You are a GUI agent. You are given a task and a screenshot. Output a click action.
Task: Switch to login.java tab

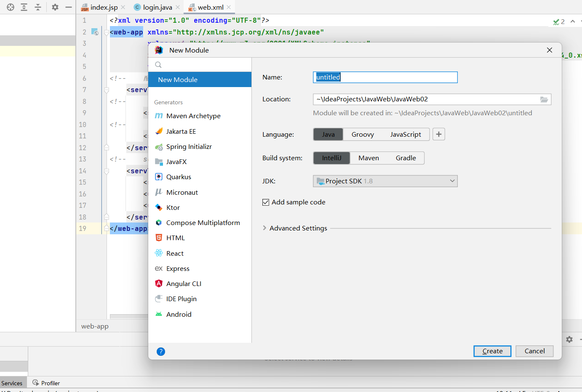tap(158, 7)
